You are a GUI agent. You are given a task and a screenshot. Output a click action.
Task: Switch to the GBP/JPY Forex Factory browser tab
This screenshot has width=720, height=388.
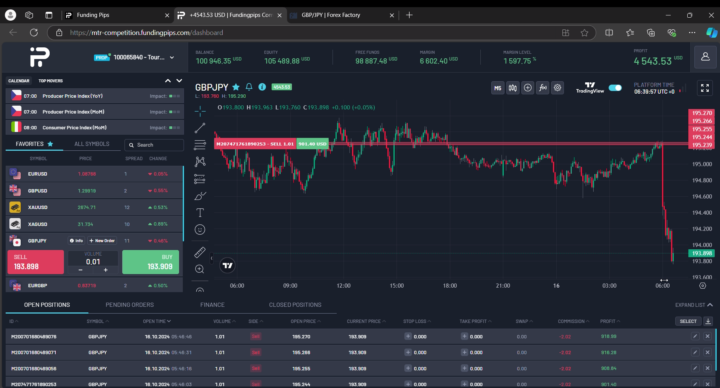pyautogui.click(x=342, y=15)
